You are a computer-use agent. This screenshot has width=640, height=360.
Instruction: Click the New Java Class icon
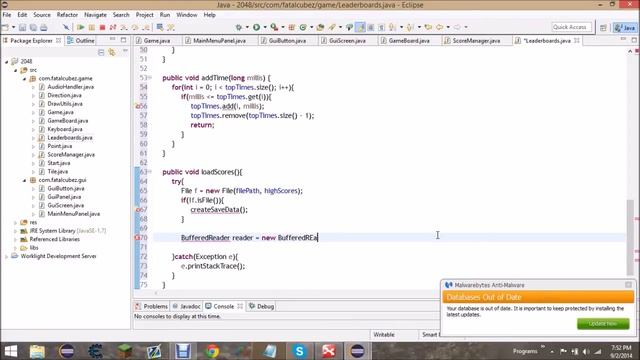click(303, 27)
